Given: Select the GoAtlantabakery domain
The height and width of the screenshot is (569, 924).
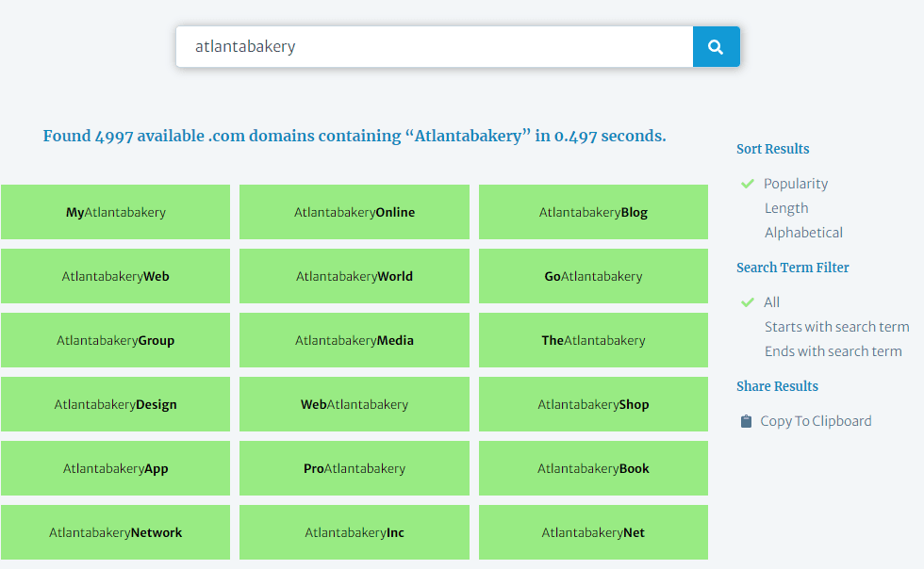Looking at the screenshot, I should [x=593, y=276].
